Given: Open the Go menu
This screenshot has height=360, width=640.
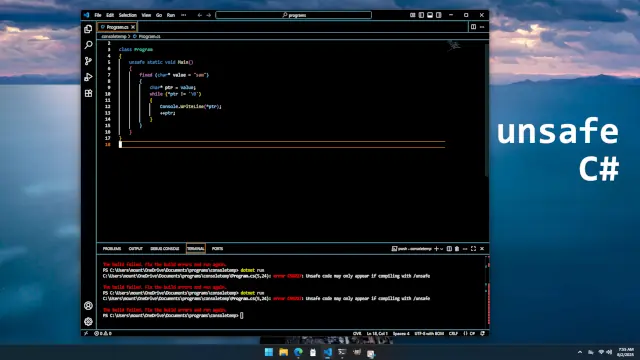Looking at the screenshot, I should (x=159, y=15).
